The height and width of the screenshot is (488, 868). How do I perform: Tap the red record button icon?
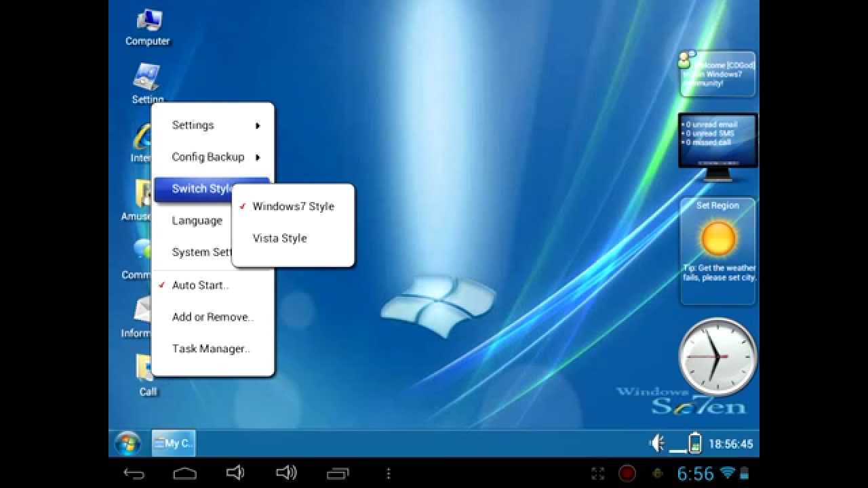pos(627,472)
